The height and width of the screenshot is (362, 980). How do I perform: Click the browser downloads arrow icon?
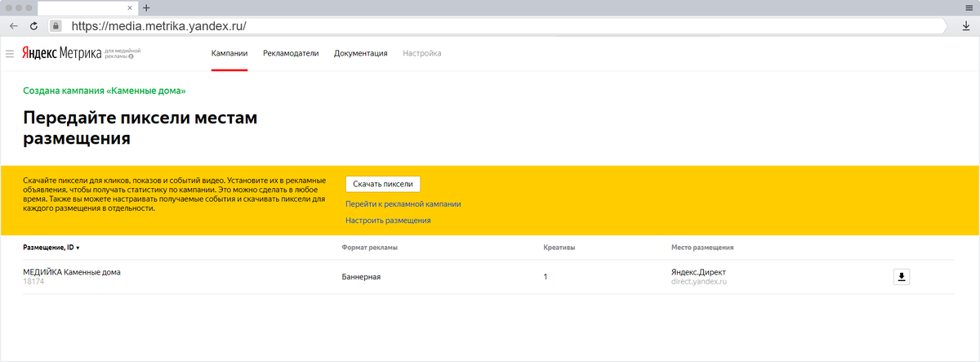tap(965, 25)
